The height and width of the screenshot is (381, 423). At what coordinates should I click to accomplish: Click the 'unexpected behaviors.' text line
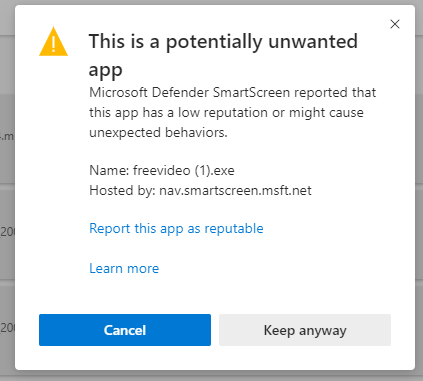158,132
